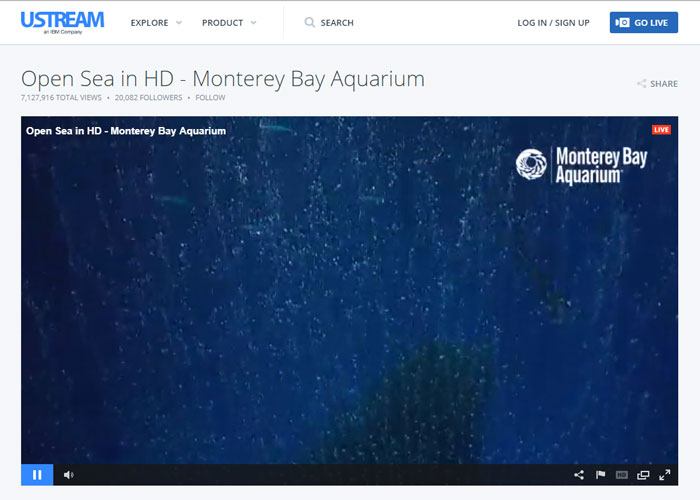The height and width of the screenshot is (500, 700).
Task: Toggle HD quality in the player
Action: point(621,475)
